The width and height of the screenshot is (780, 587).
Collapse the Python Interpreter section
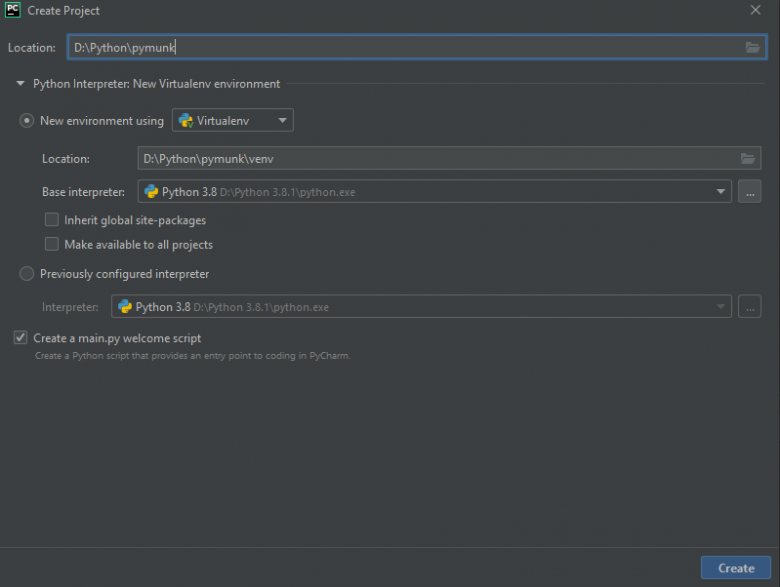coord(20,84)
